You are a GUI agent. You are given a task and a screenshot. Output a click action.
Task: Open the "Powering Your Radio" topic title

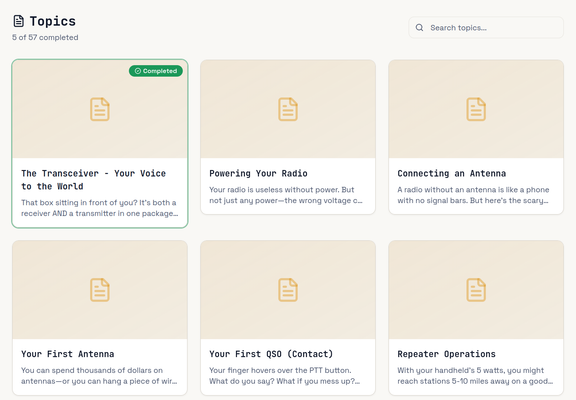[258, 173]
